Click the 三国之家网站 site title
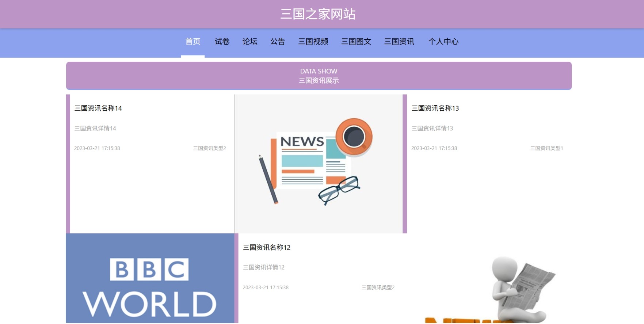This screenshot has height=324, width=644. tap(318, 14)
